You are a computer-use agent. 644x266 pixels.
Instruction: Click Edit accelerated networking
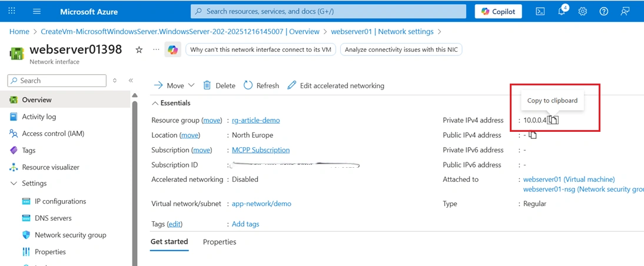(x=336, y=85)
